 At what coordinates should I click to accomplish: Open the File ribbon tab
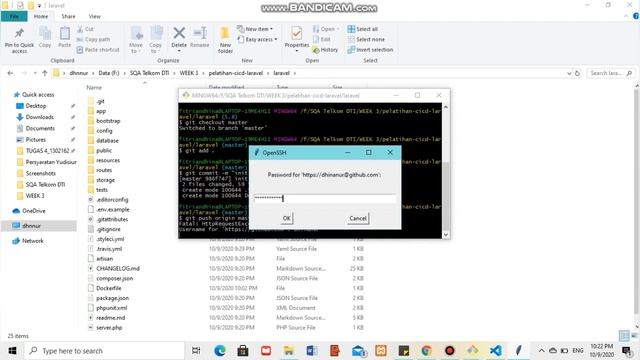point(14,16)
